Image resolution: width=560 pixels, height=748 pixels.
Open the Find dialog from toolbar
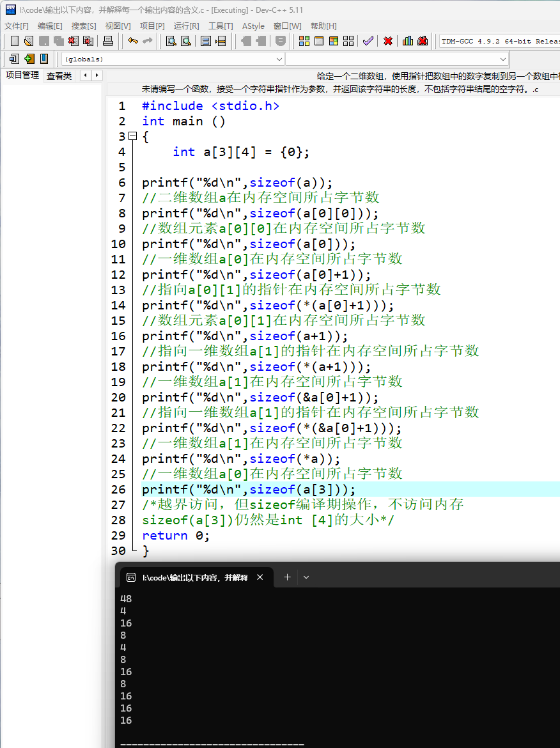[171, 41]
